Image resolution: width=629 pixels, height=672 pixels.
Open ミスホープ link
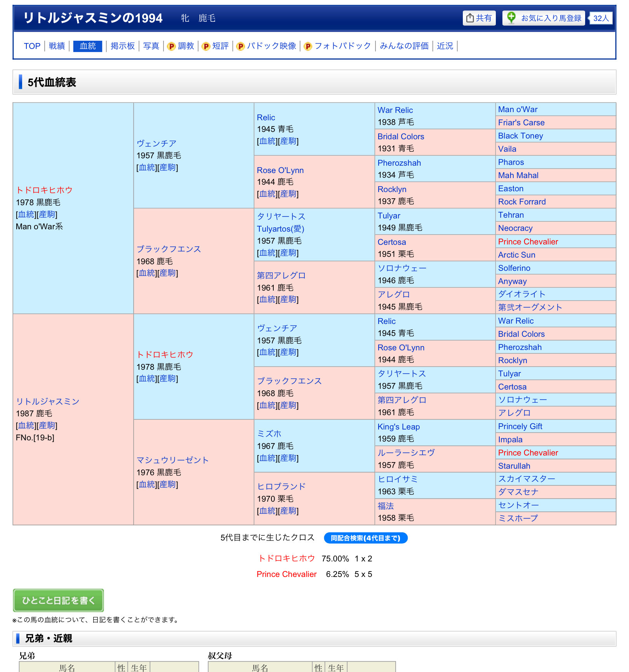pos(518,518)
